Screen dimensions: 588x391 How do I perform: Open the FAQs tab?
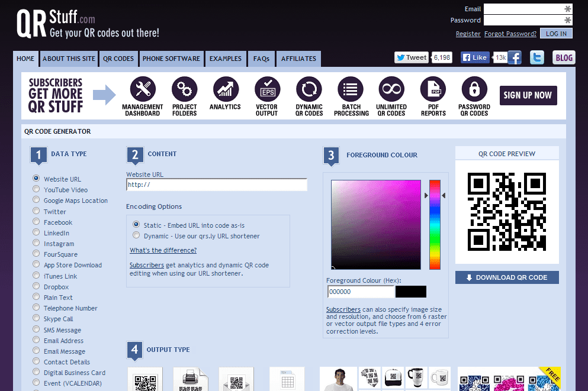[261, 59]
